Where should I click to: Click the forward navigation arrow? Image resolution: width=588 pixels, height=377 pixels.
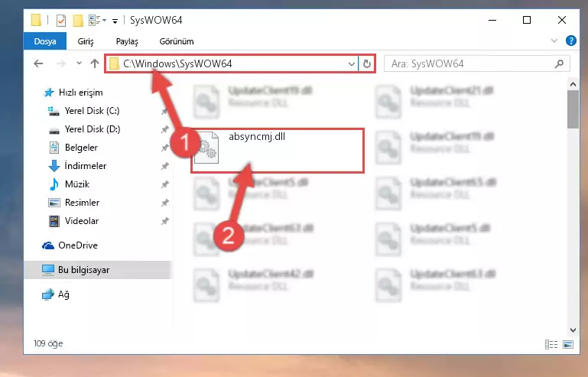pos(60,63)
